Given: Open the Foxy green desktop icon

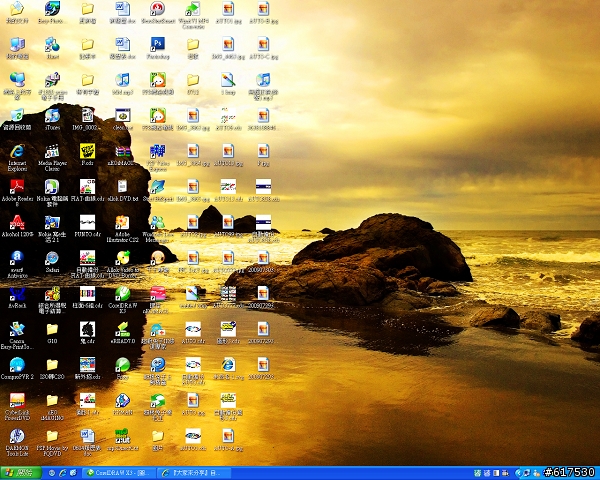Looking at the screenshot, I should click(x=122, y=365).
